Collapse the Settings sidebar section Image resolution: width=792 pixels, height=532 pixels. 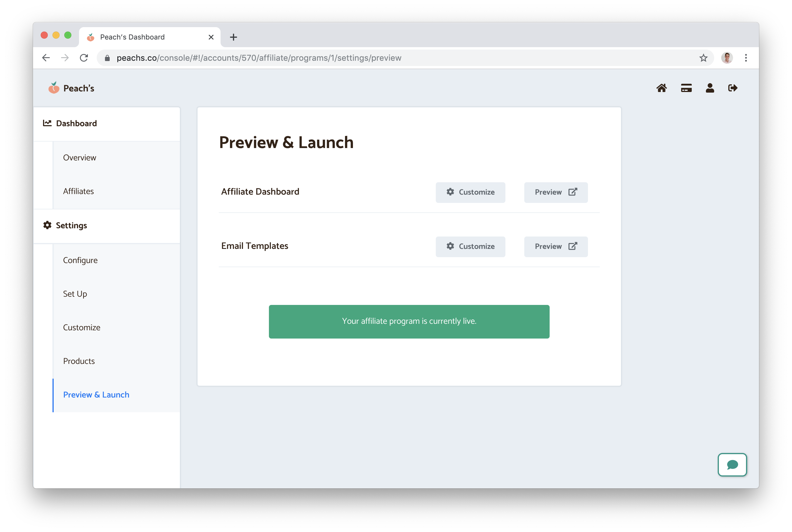pos(71,226)
